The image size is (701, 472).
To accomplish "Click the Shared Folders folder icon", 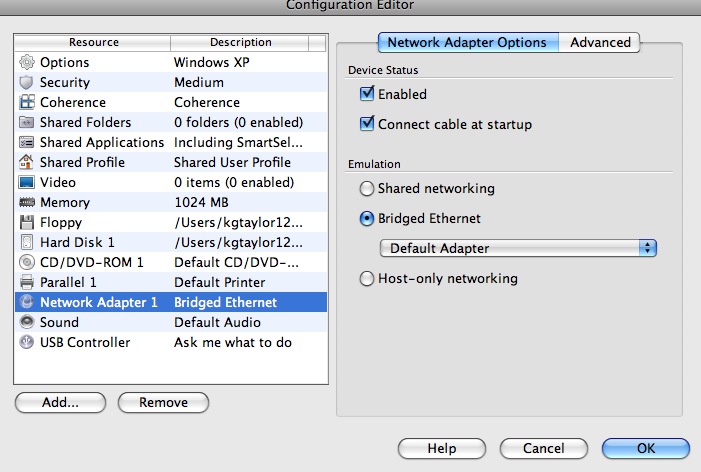I will (x=27, y=122).
